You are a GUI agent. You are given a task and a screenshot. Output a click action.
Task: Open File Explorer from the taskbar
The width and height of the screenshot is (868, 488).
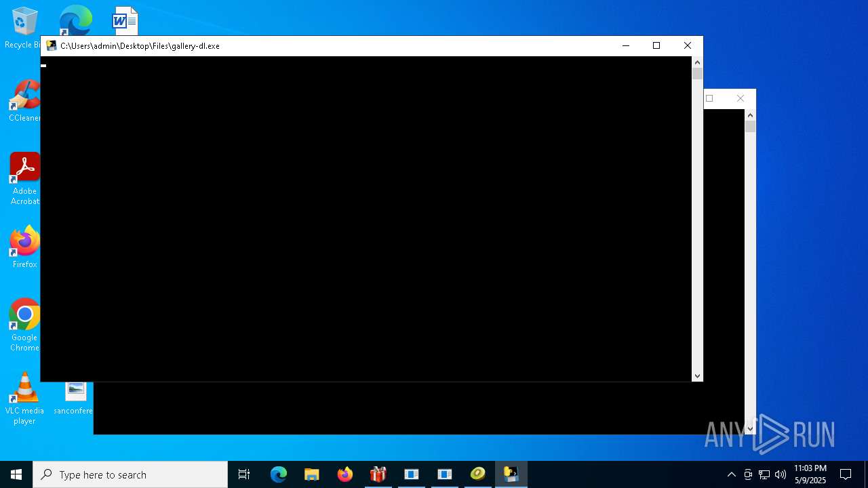[312, 474]
